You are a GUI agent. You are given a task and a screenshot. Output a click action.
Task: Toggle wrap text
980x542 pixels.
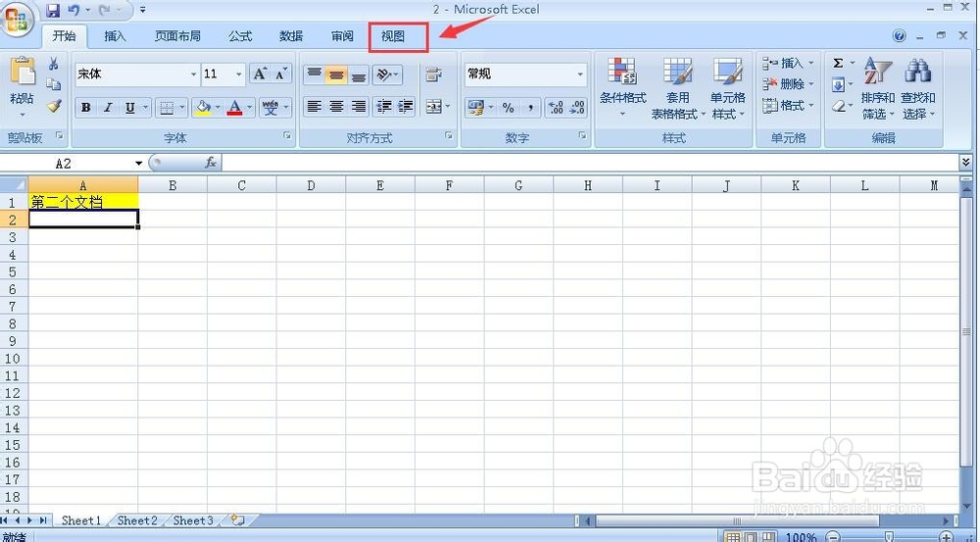point(434,75)
